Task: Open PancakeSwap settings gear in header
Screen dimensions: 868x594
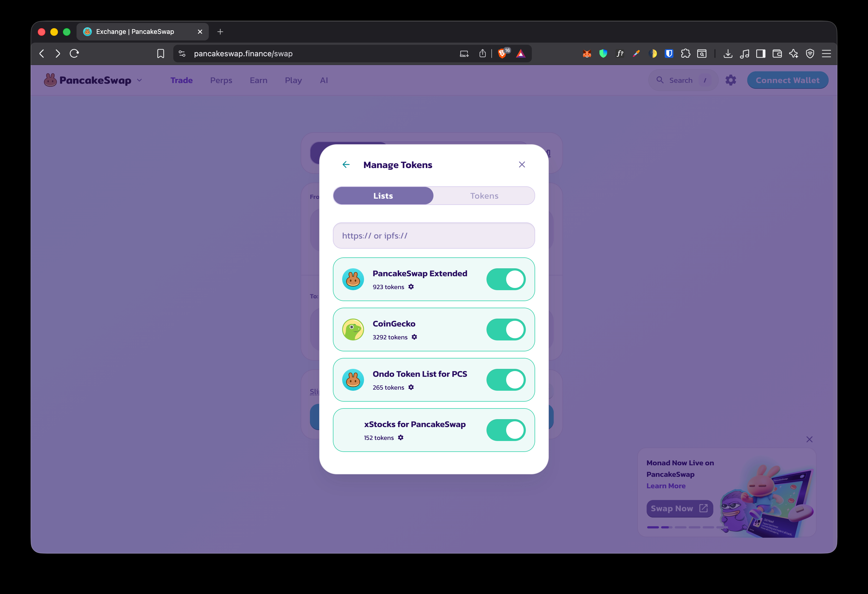Action: click(731, 80)
